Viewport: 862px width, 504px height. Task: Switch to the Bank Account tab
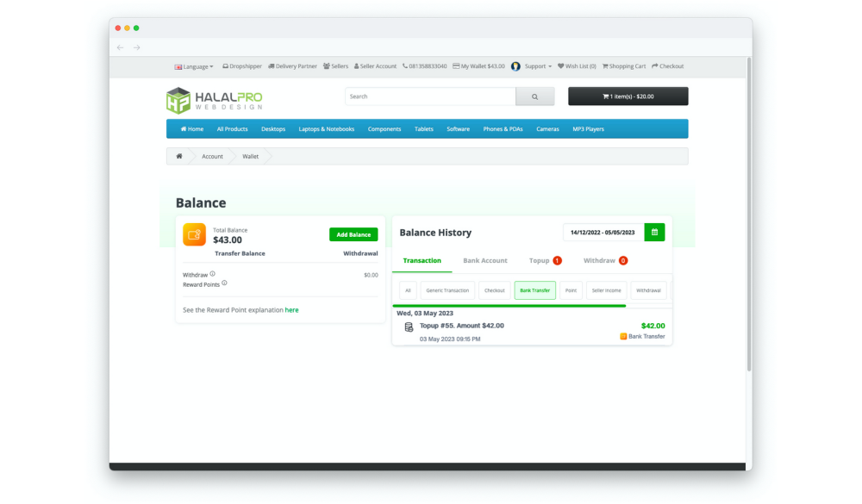tap(485, 260)
